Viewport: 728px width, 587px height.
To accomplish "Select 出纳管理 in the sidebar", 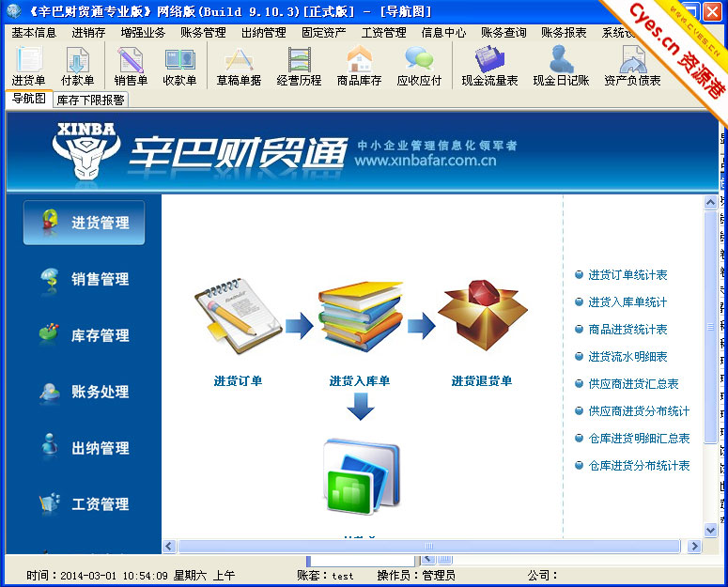I will [84, 448].
